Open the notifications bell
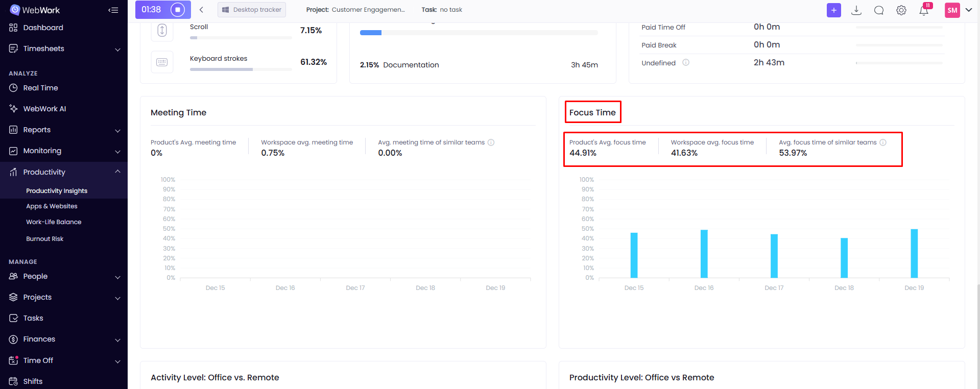 pyautogui.click(x=924, y=10)
